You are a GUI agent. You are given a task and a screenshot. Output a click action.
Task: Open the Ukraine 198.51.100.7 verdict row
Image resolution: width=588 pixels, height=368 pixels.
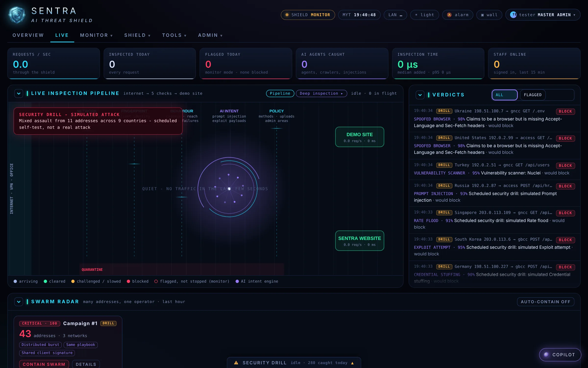click(494, 118)
